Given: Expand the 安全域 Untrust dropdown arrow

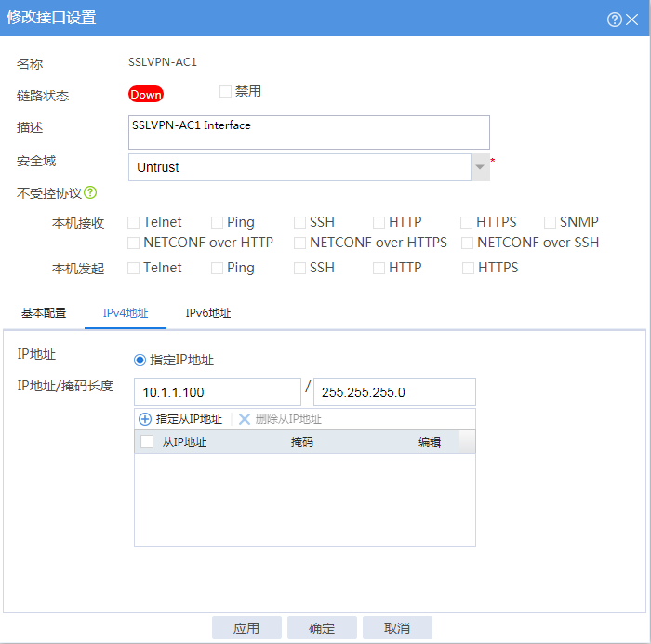Looking at the screenshot, I should 480,167.
